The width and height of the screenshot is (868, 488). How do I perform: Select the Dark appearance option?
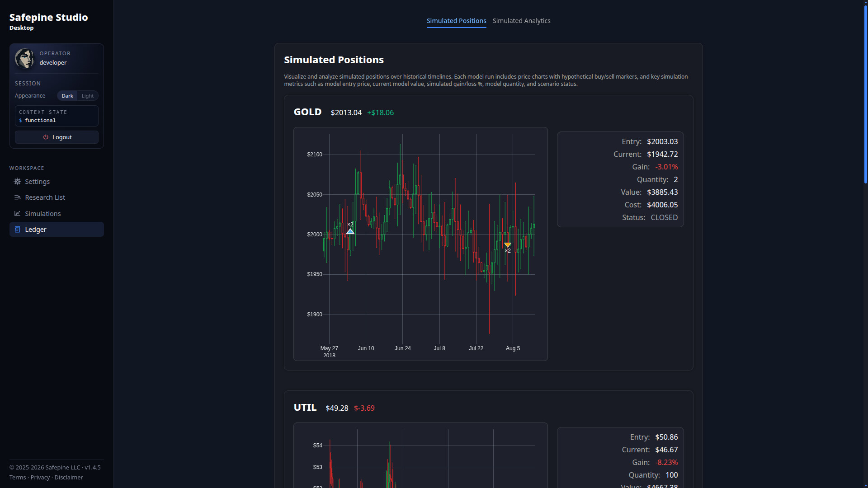[x=67, y=96]
